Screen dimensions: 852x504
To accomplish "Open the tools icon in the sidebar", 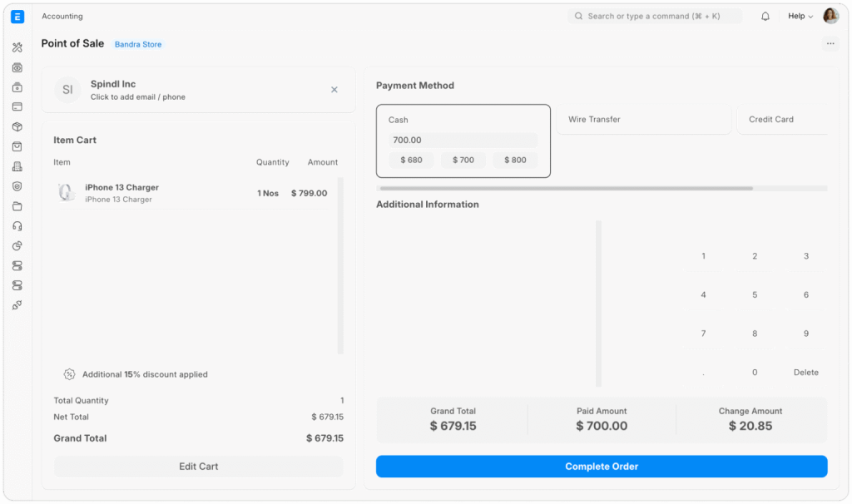I will [x=17, y=47].
